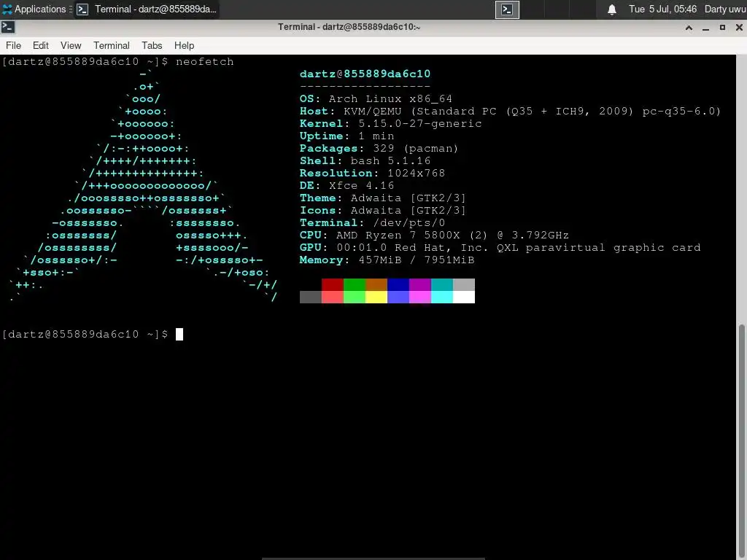
Task: Click the terminal's vertical scrollbar handle
Action: 741,442
